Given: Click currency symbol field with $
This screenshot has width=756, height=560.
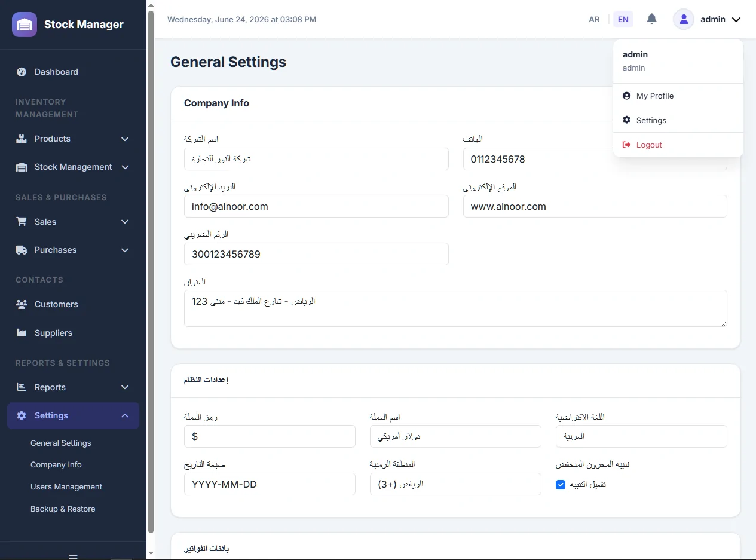Looking at the screenshot, I should 270,436.
